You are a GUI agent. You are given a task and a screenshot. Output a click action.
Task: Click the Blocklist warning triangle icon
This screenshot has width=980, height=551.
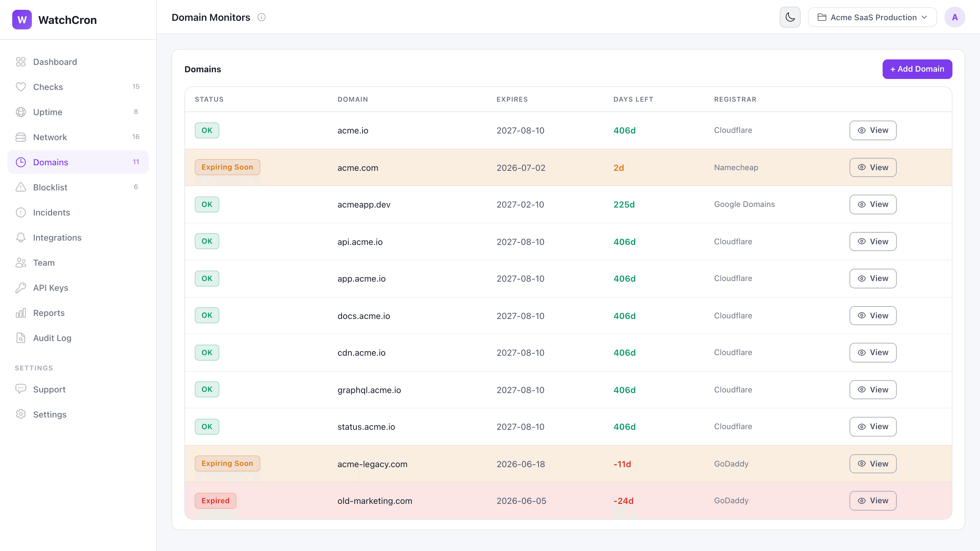21,187
